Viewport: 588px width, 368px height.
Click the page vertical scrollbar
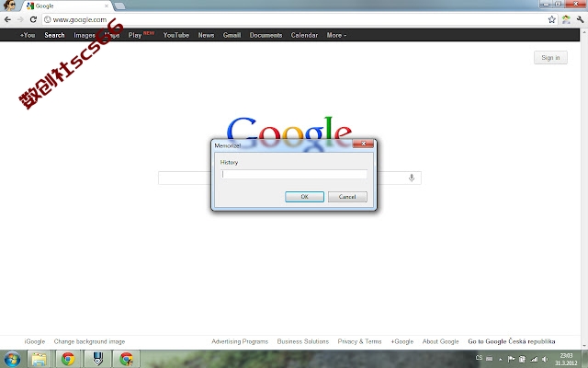(x=584, y=190)
